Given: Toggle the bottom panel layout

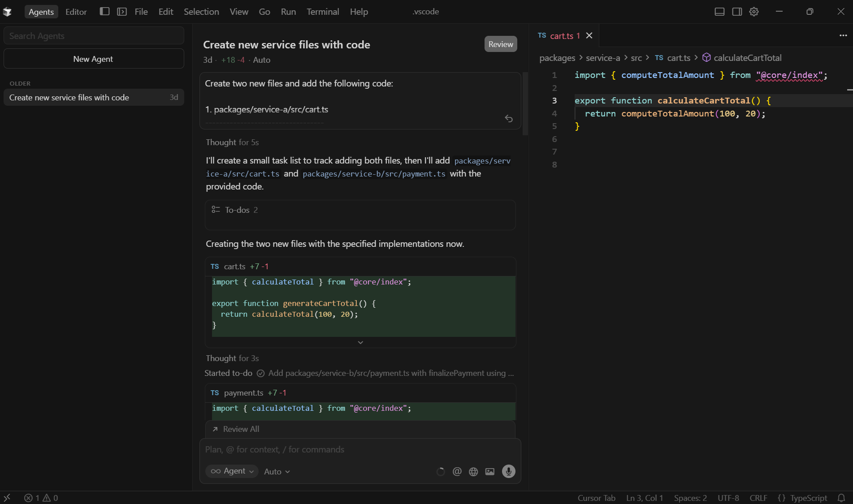Looking at the screenshot, I should click(x=719, y=12).
